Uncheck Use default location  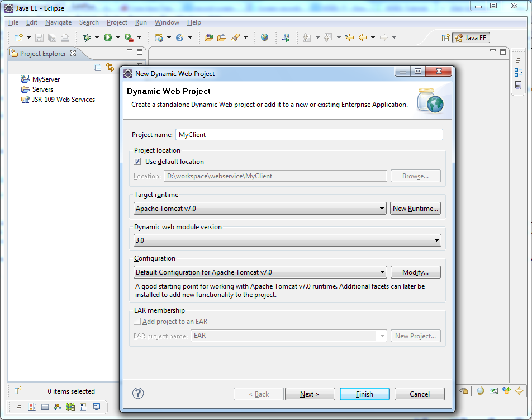tap(137, 161)
